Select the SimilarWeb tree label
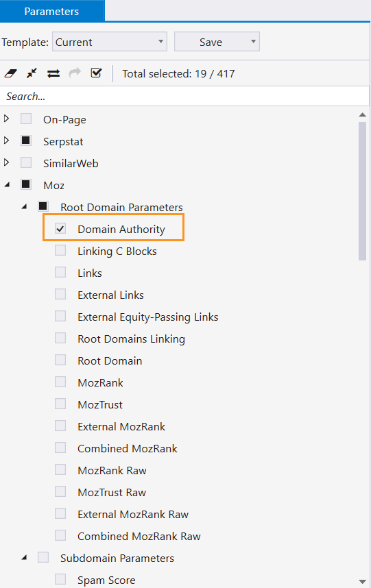Screen dimensions: 371x588 point(71,164)
